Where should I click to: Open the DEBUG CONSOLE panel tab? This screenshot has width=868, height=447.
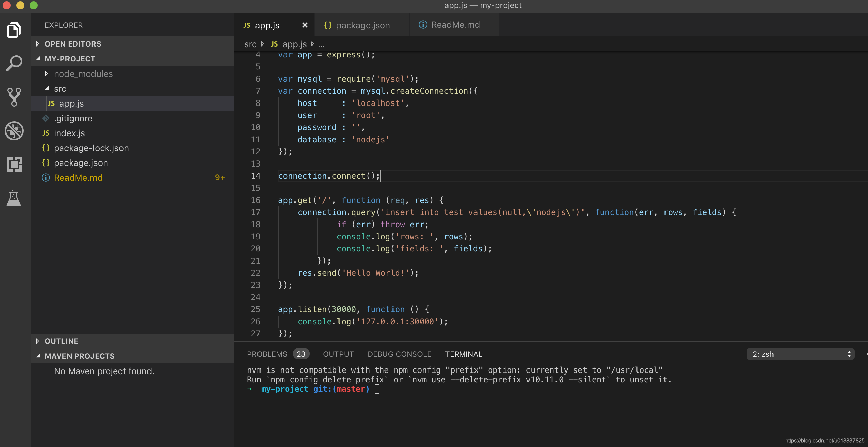coord(399,354)
